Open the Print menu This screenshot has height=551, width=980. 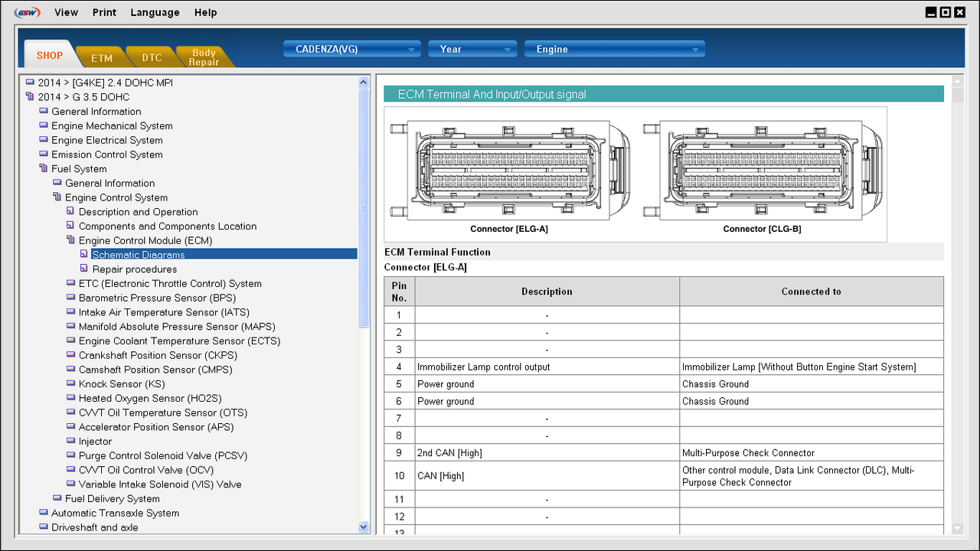(x=104, y=12)
